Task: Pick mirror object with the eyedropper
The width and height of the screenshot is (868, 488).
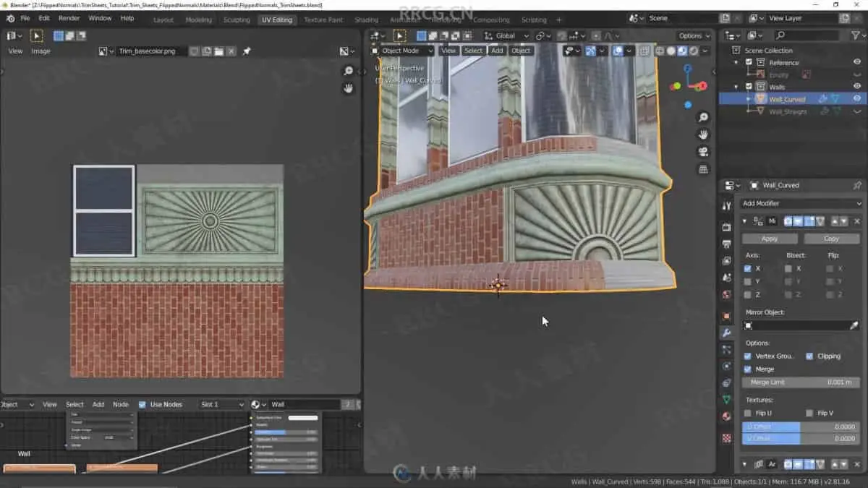Action: (x=854, y=326)
